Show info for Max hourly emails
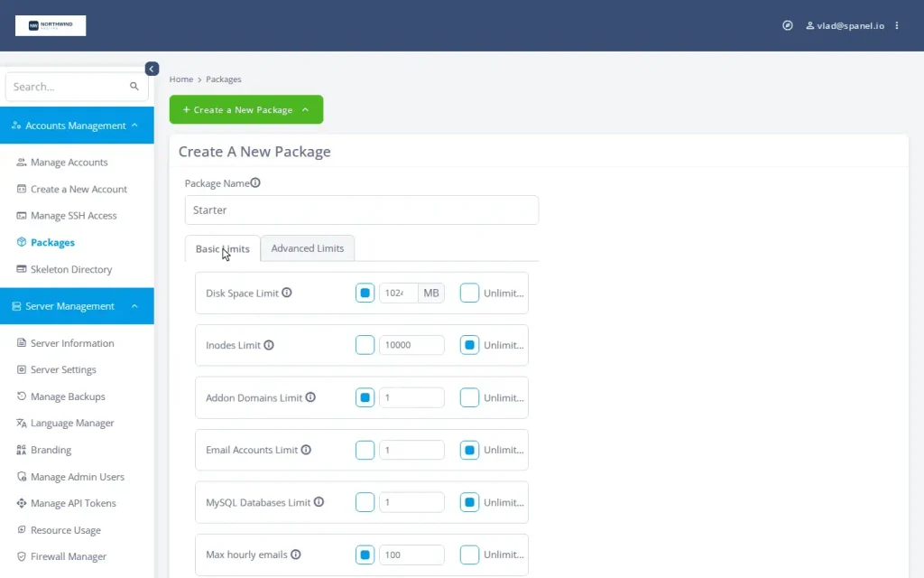924x578 pixels. [x=296, y=555]
